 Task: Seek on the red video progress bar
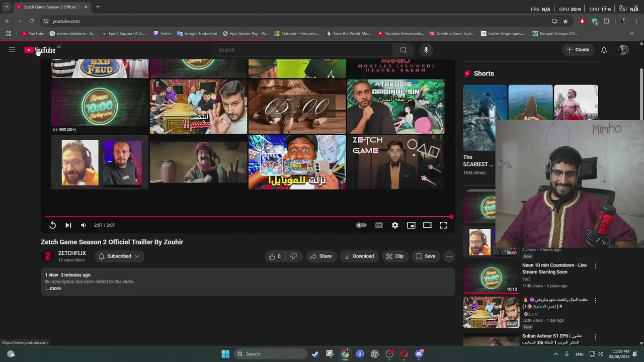(x=249, y=217)
